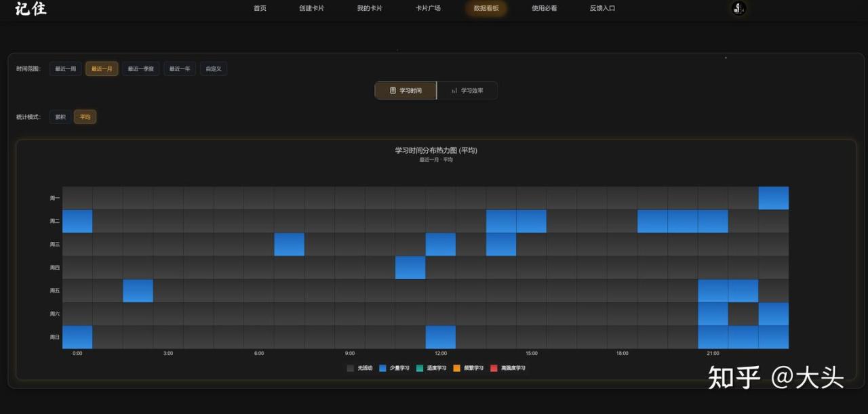Click the 记住 logo in header

[31, 9]
